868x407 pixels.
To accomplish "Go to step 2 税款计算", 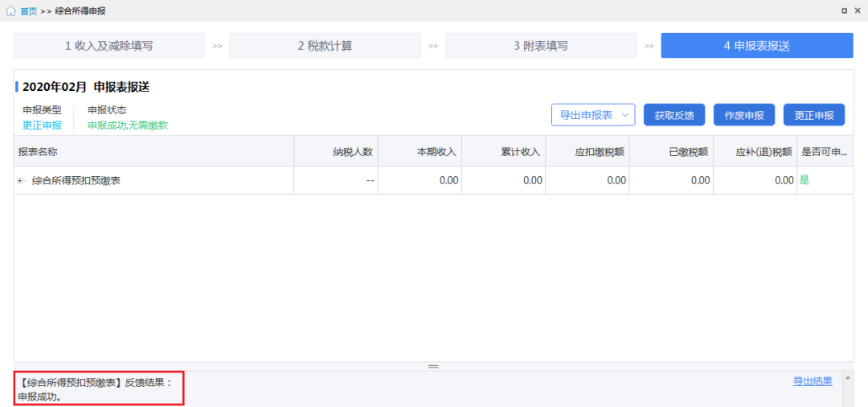I will (325, 45).
